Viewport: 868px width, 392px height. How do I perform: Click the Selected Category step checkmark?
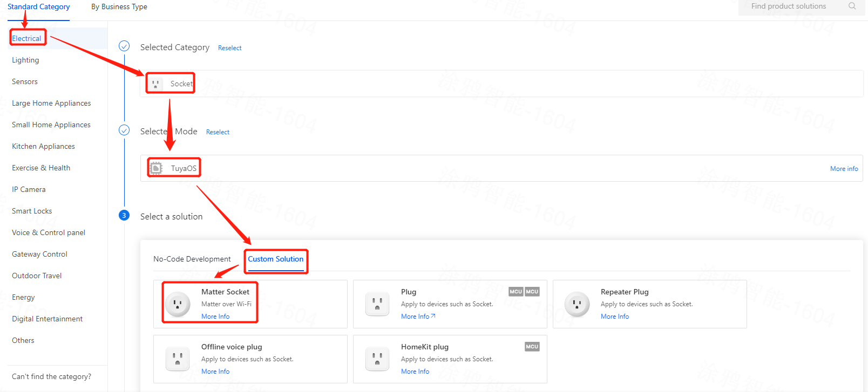(124, 46)
